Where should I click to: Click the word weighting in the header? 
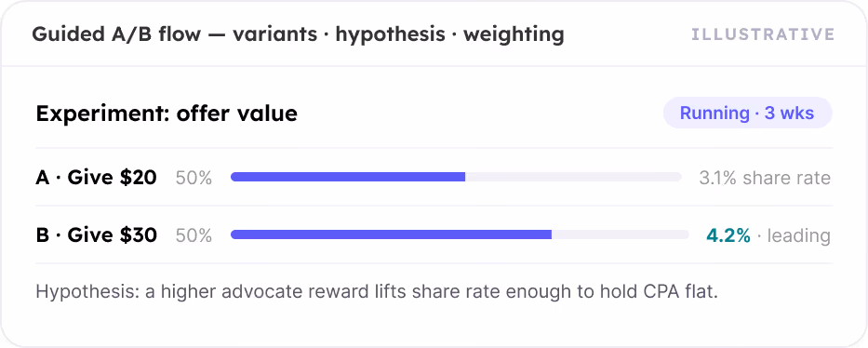(x=514, y=34)
